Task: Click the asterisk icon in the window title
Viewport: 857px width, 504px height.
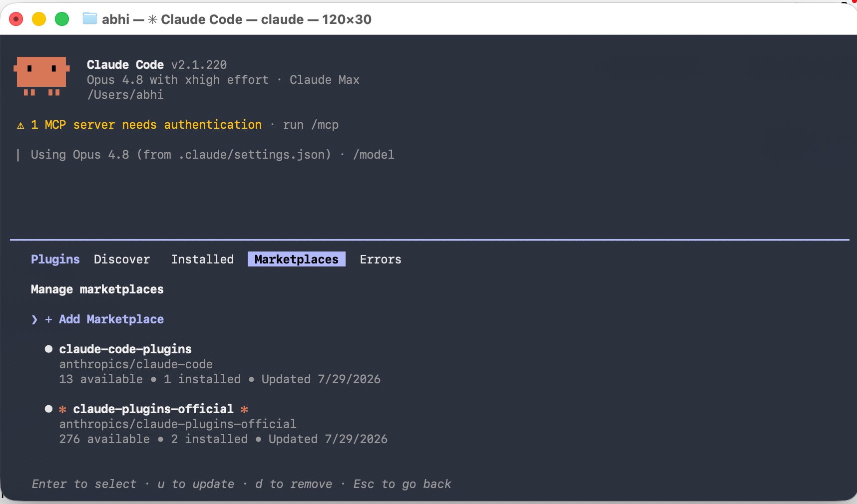Action: point(152,19)
